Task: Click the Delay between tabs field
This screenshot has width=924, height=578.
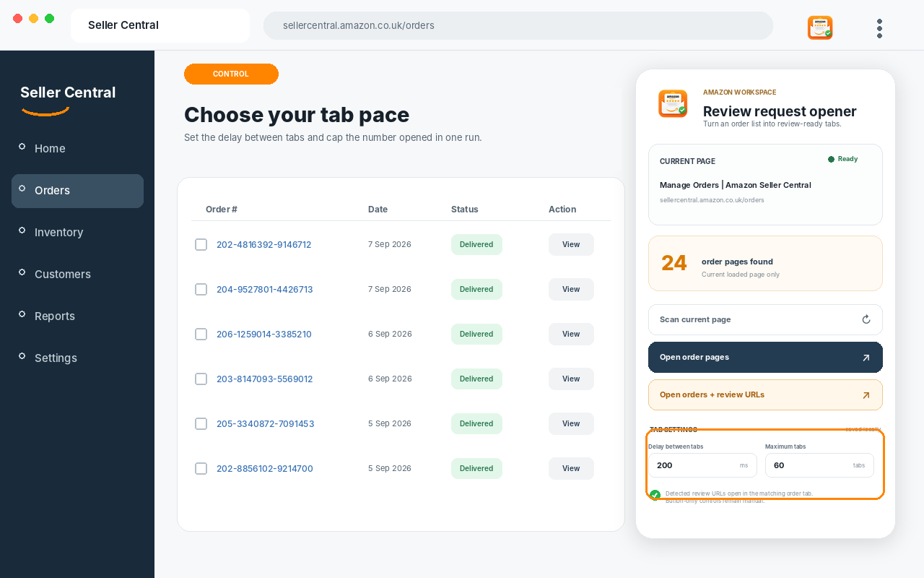Action: point(702,465)
